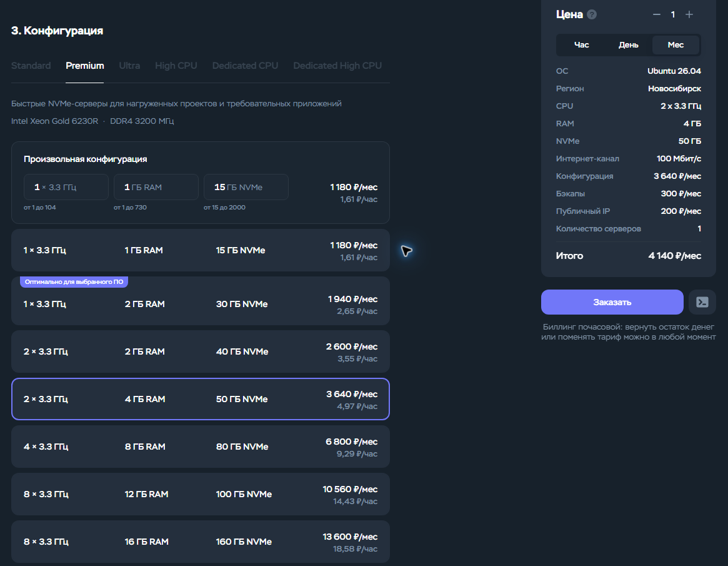The width and height of the screenshot is (728, 566).
Task: Choose the 10 560 ₽/мес plan
Action: [x=201, y=494]
